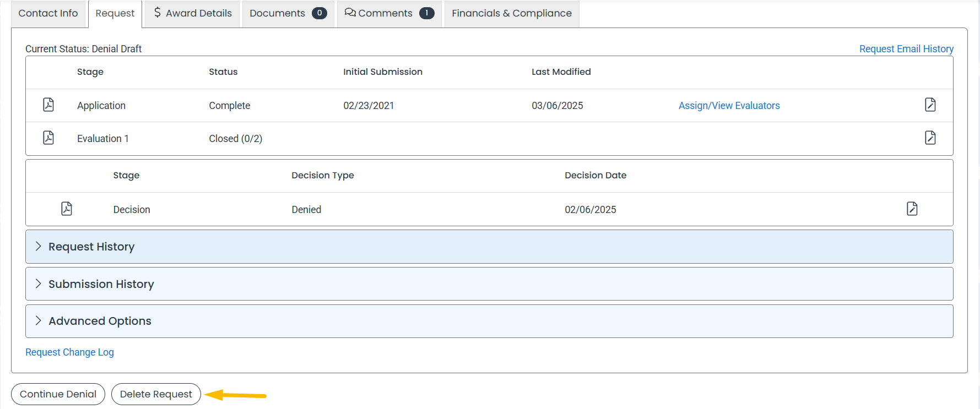Expand the Request History section

click(x=489, y=247)
